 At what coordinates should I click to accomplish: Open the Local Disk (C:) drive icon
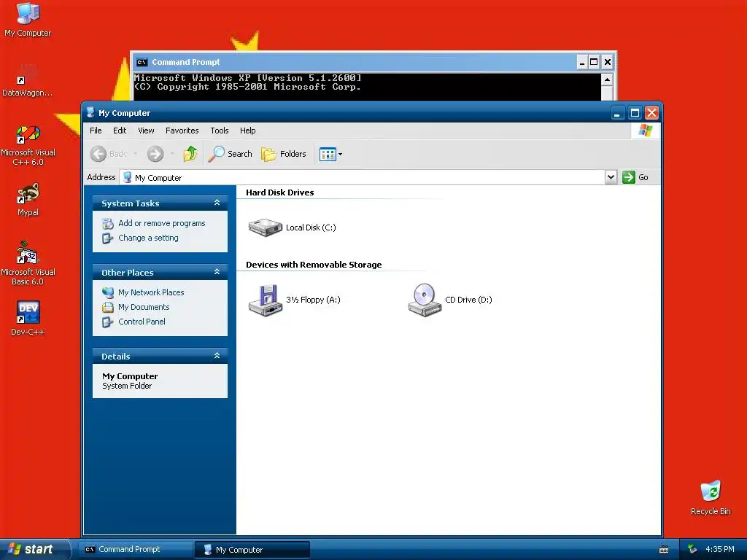tap(266, 227)
